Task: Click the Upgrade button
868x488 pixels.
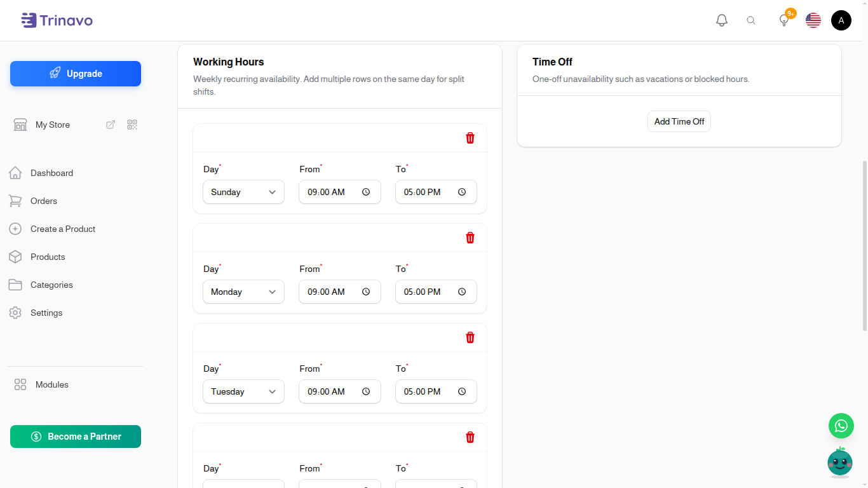Action: click(76, 74)
